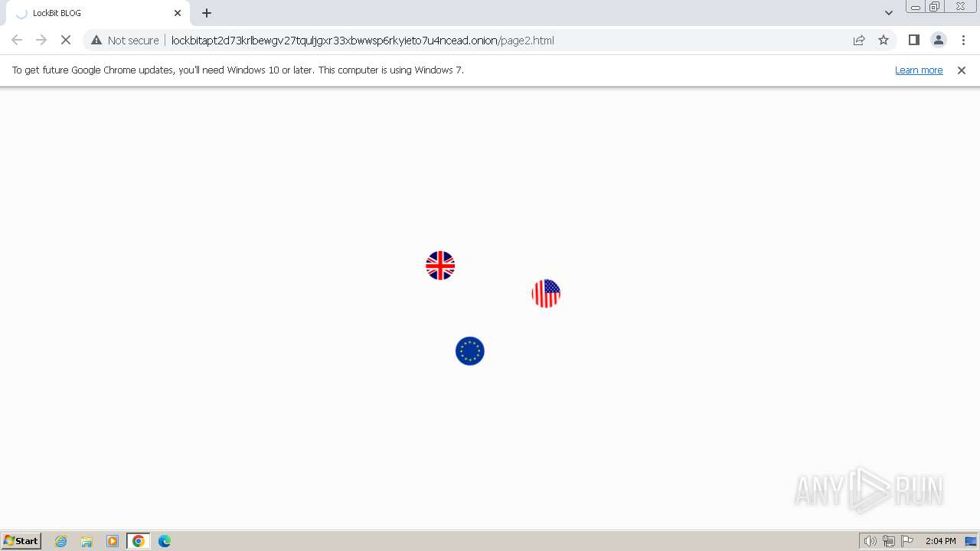Restore down the Chrome window
The image size is (980, 551).
click(x=935, y=7)
